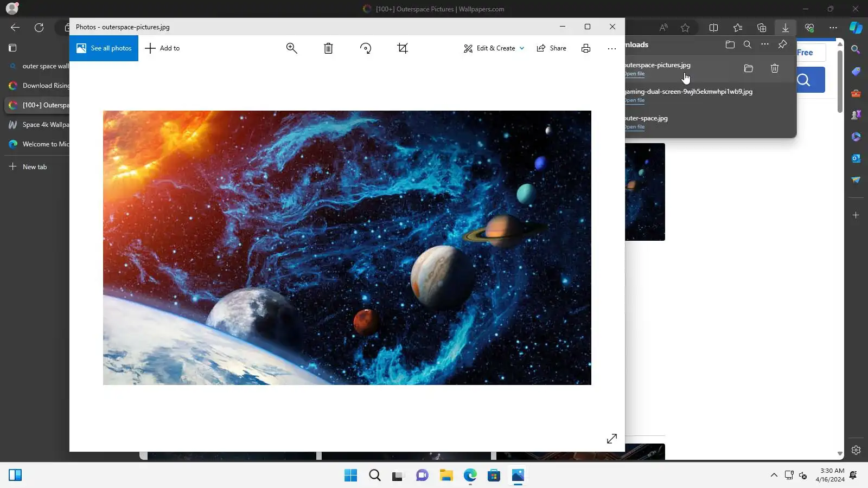
Task: Toggle Edge Downloads toolbar button
Action: point(786,28)
